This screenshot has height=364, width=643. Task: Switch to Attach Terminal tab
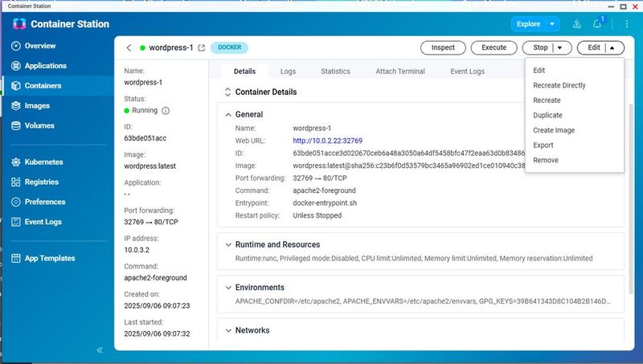pos(400,72)
